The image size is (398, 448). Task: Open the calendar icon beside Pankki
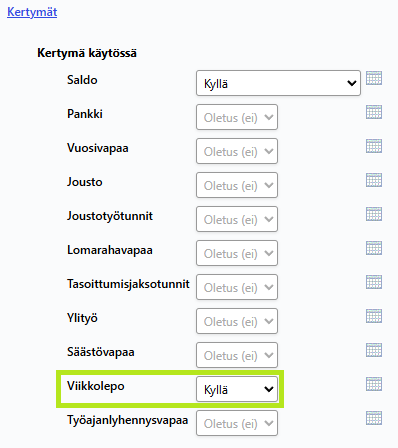click(374, 112)
